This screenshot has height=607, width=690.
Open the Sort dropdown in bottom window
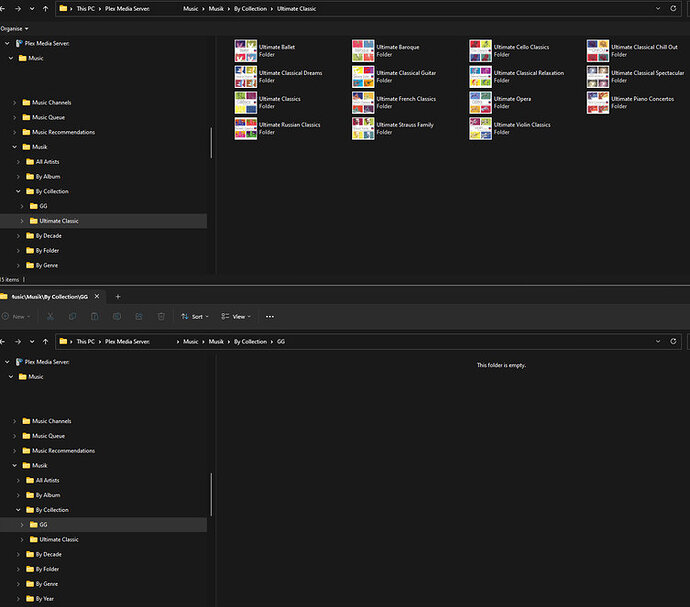click(x=195, y=316)
